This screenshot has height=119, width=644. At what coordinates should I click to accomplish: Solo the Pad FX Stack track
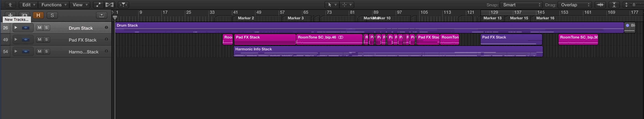[46, 40]
